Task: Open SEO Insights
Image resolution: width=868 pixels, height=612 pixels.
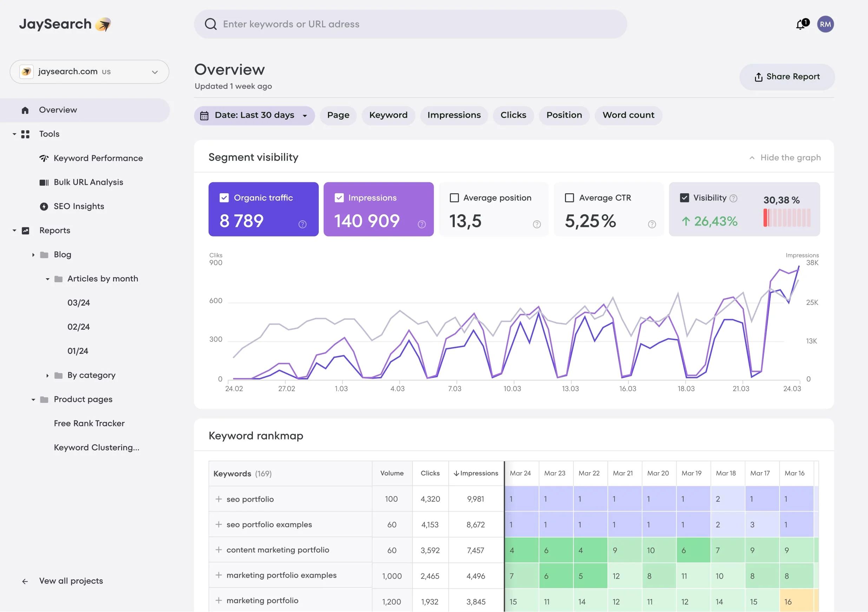Action: click(x=79, y=206)
